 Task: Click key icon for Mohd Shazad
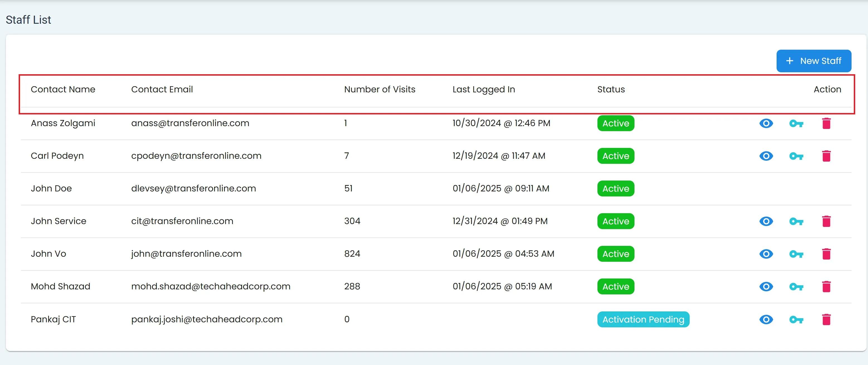point(796,287)
